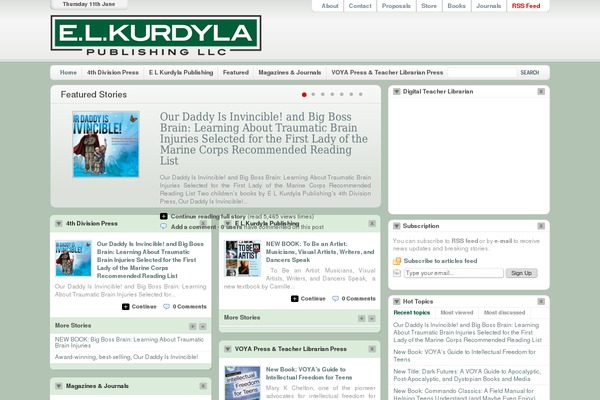This screenshot has height=400, width=600.
Task: Select the fourth featured story dot
Action: pyautogui.click(x=332, y=94)
